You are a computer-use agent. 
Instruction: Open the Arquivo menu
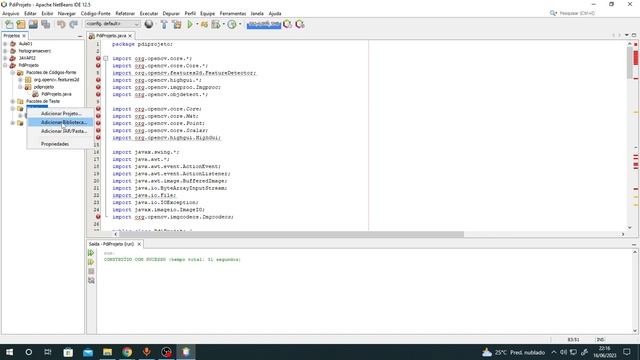pos(11,13)
